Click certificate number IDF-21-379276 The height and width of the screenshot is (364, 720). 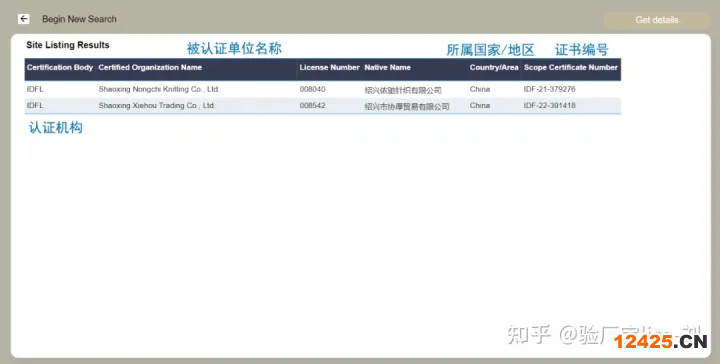tap(549, 89)
